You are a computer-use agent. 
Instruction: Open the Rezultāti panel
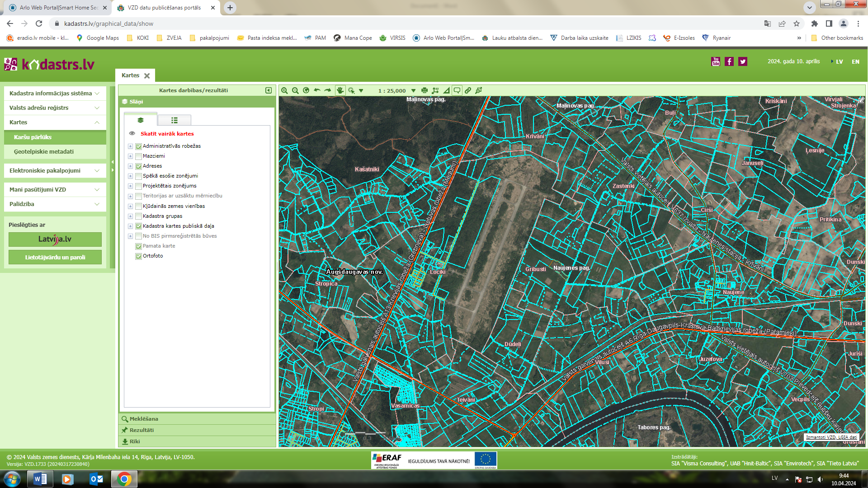pyautogui.click(x=197, y=430)
